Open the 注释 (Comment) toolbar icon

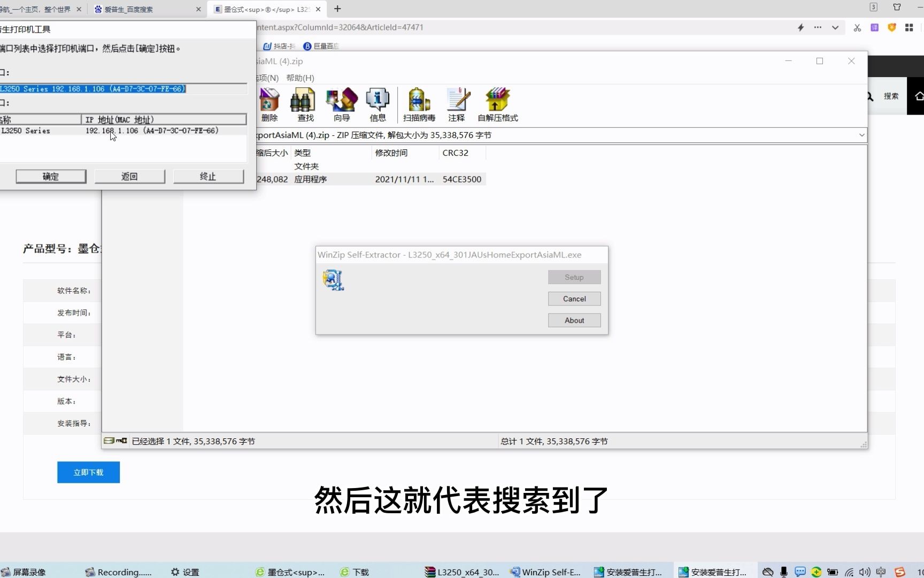point(457,104)
